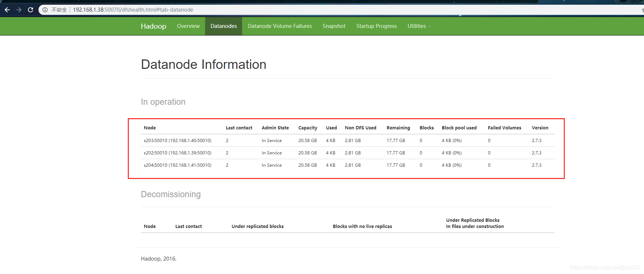Click the Hadoop brand link
The height and width of the screenshot is (274, 644).
[x=153, y=26]
